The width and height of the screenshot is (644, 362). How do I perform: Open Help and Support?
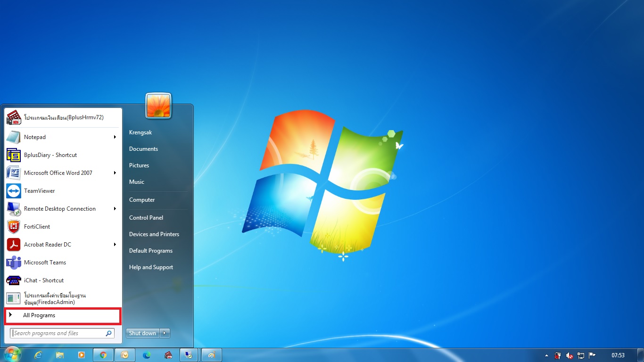pos(151,267)
